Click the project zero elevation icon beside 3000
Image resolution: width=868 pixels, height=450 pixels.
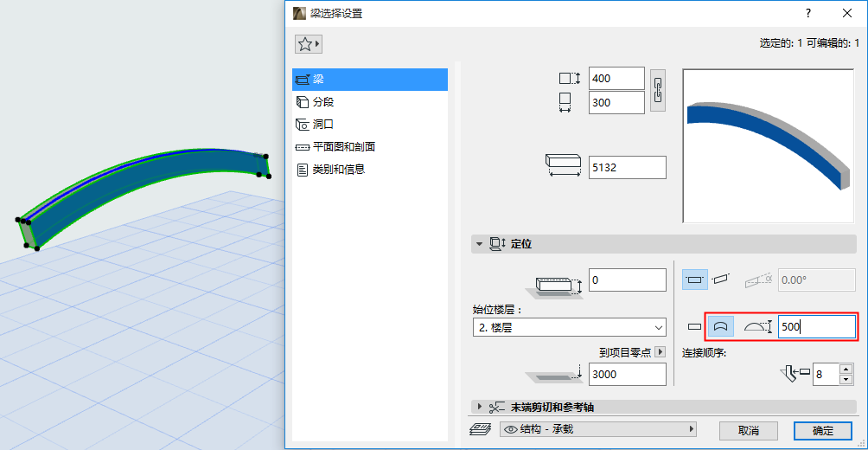[x=554, y=374]
